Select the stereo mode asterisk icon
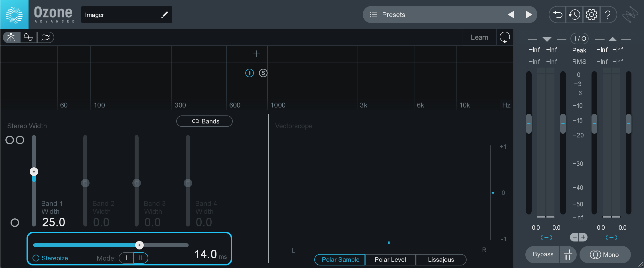 11,37
